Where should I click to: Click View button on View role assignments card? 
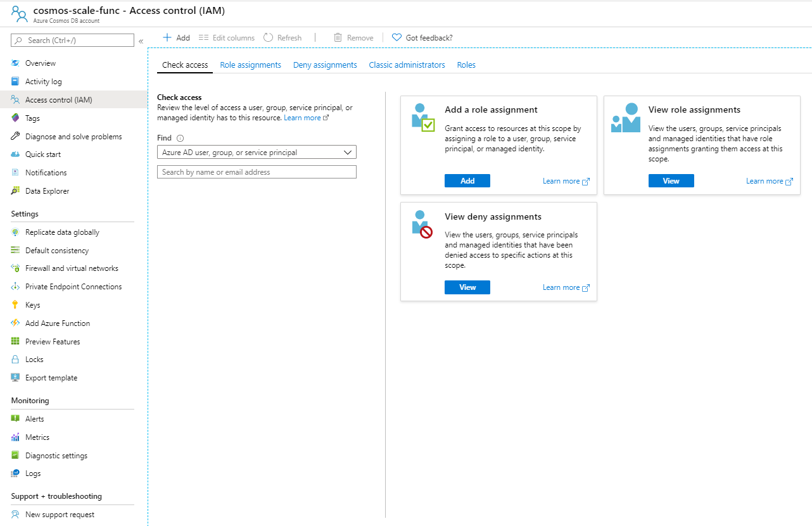[x=671, y=181]
